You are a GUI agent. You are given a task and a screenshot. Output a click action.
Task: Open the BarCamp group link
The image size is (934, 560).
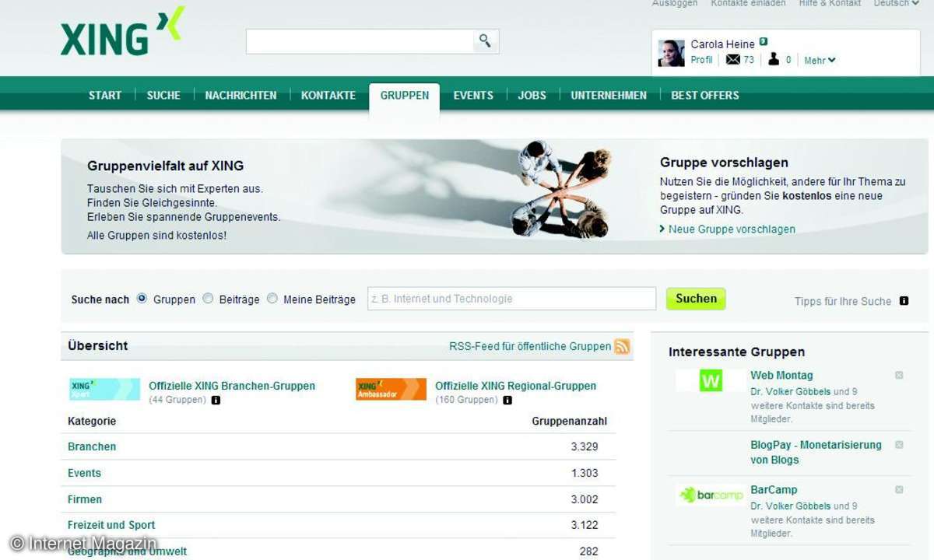pos(774,490)
